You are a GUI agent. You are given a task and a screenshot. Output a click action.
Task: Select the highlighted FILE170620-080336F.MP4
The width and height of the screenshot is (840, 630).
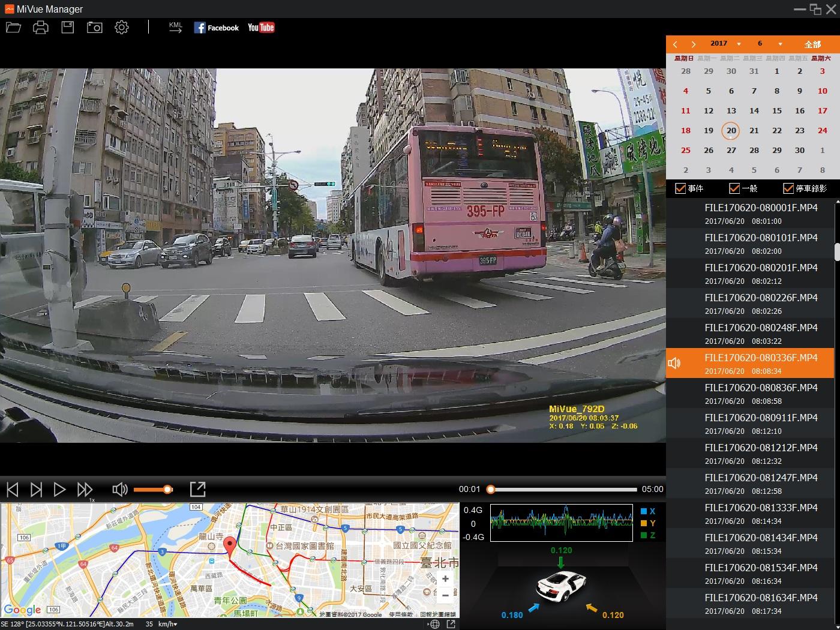pos(750,364)
